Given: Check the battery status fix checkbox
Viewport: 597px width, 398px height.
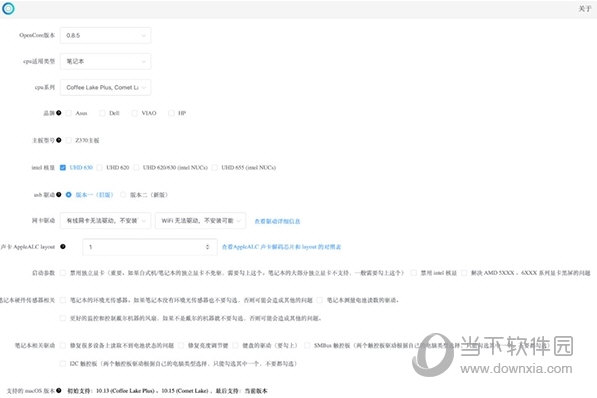Looking at the screenshot, I should pos(63,345).
